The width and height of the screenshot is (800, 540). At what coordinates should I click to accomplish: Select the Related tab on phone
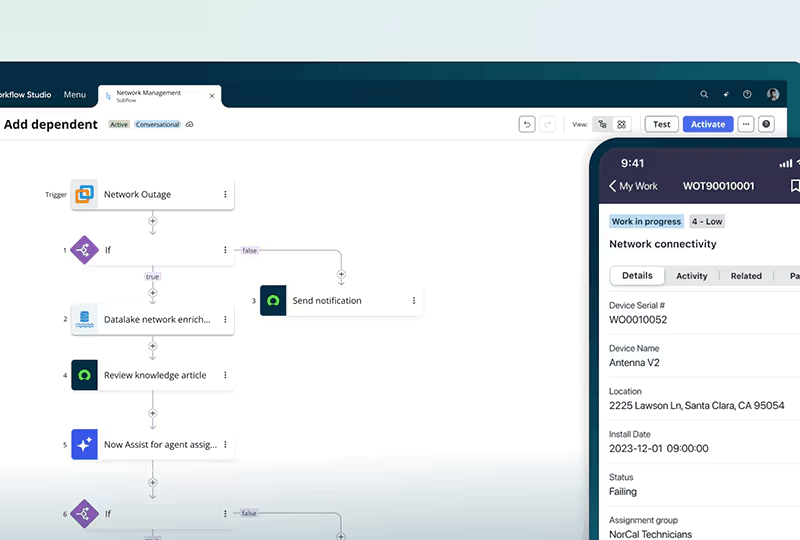(x=746, y=276)
